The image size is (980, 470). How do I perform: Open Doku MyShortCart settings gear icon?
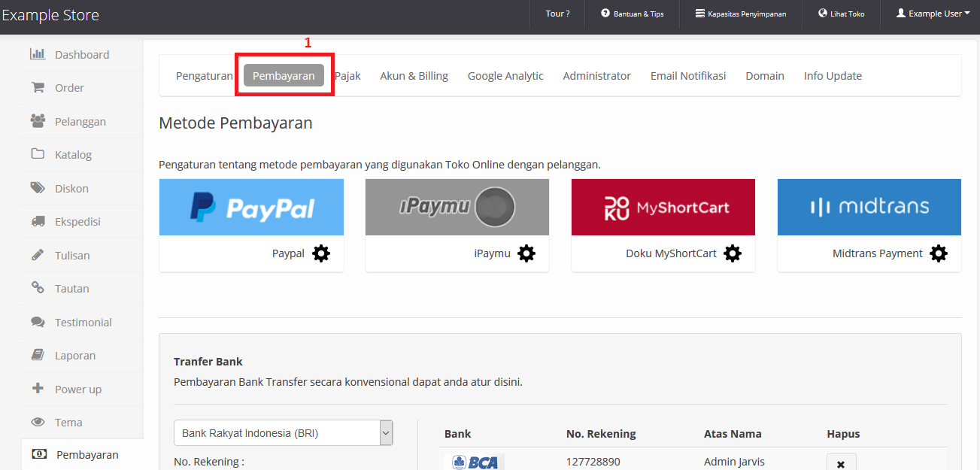point(733,253)
